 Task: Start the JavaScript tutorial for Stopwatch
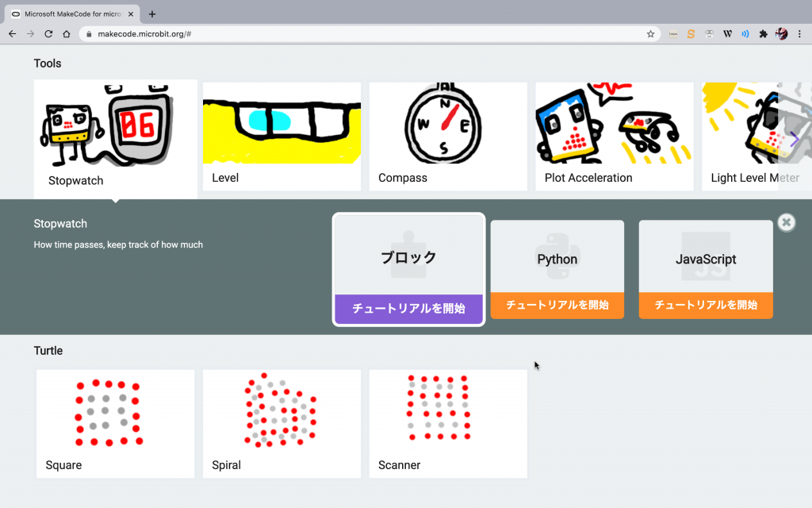coord(705,305)
